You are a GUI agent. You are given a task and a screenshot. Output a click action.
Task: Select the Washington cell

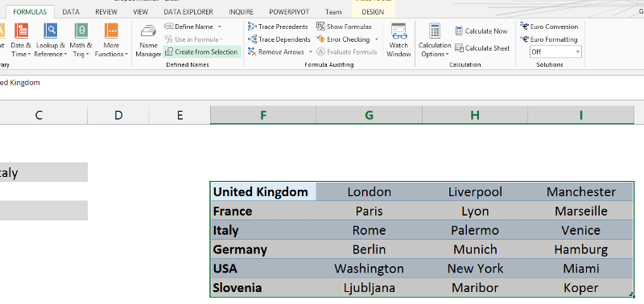[x=369, y=269]
